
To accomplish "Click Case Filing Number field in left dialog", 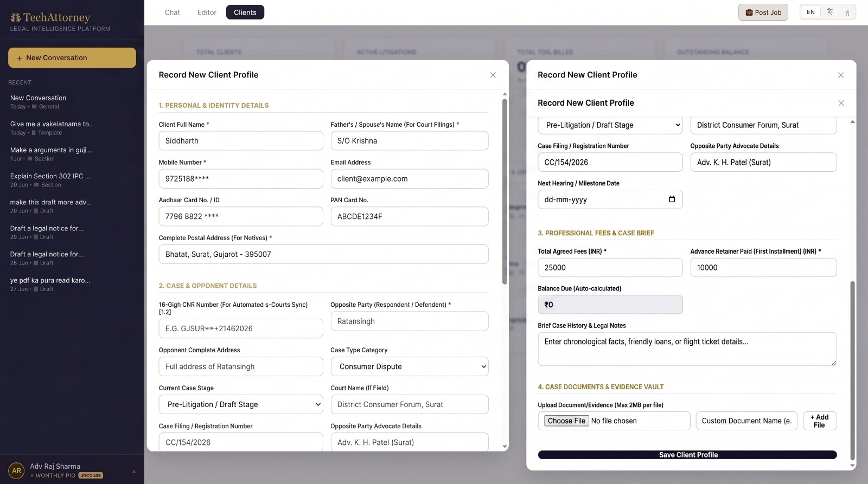I will (241, 442).
